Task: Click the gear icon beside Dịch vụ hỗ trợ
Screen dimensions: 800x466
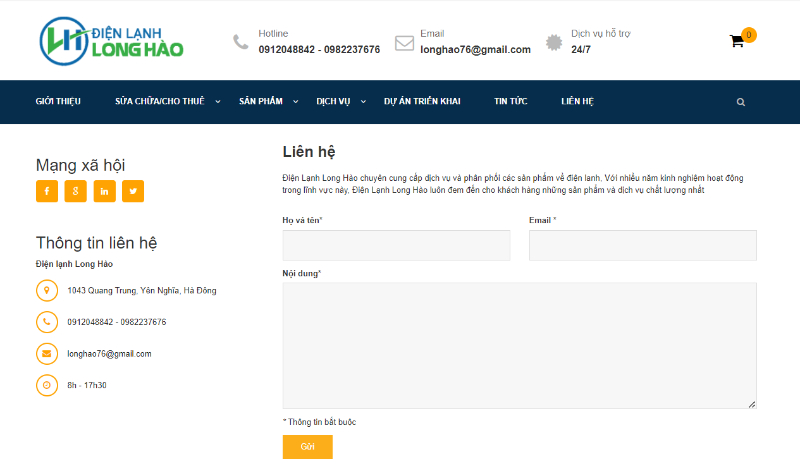Action: tap(554, 42)
